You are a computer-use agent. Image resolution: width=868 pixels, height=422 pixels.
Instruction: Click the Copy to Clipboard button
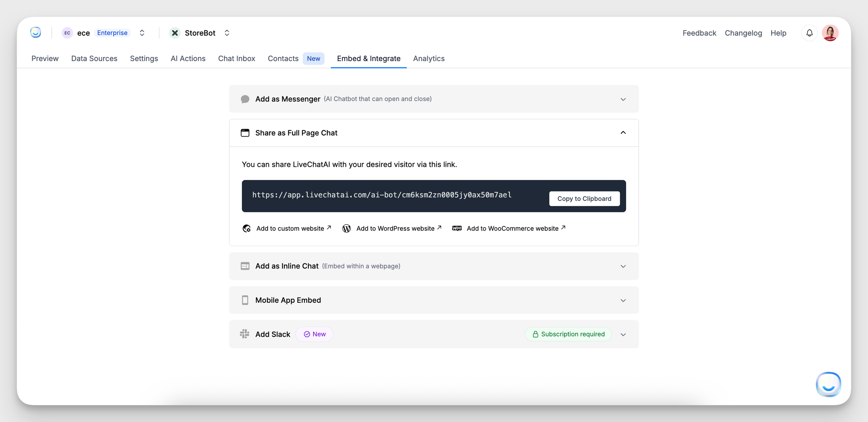point(584,198)
